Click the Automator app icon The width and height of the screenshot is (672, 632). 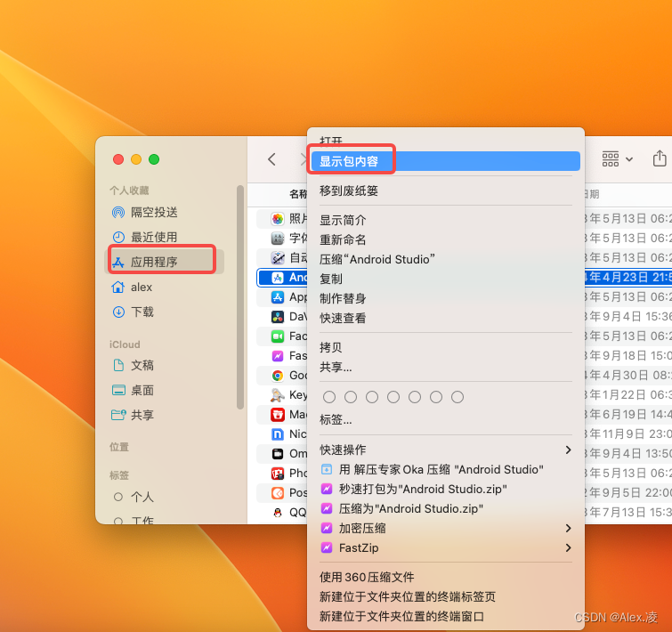coord(278,258)
